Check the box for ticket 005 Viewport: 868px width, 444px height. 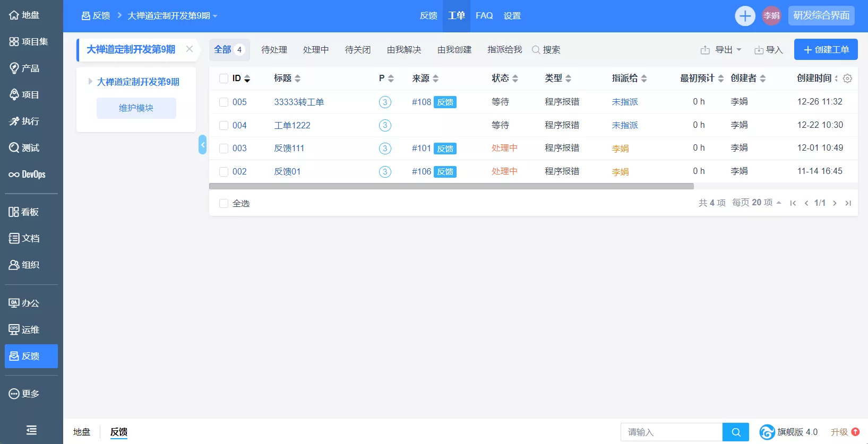click(224, 102)
